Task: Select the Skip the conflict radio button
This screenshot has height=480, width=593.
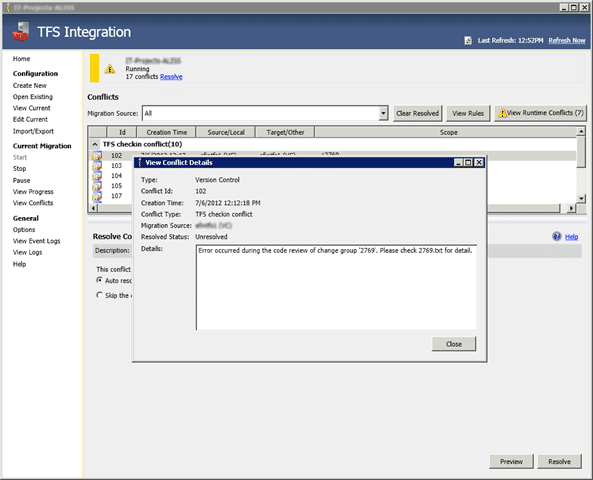Action: [99, 295]
